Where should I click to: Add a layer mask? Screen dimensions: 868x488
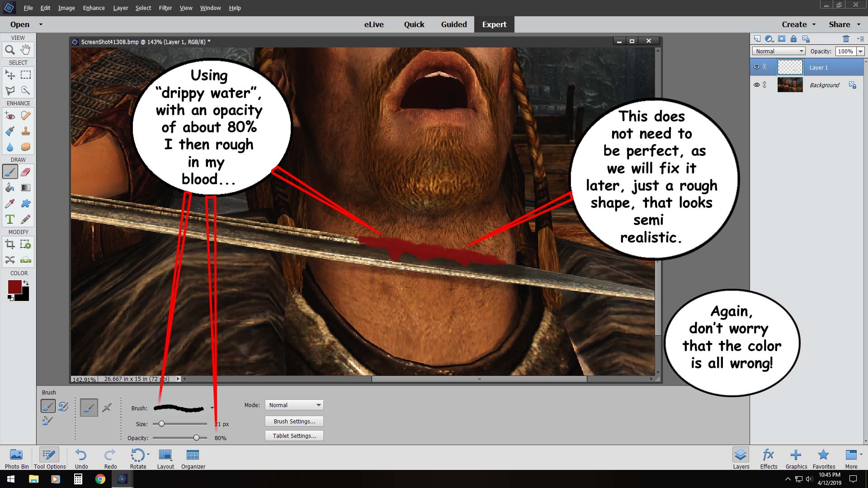[x=782, y=39]
